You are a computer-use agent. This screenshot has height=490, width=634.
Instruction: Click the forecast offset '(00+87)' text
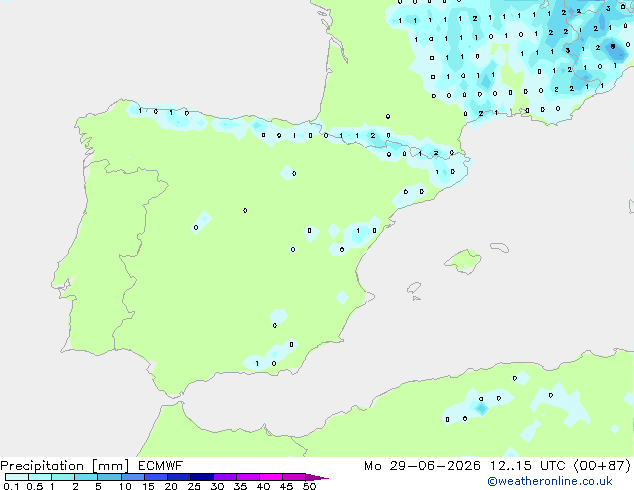602,466
